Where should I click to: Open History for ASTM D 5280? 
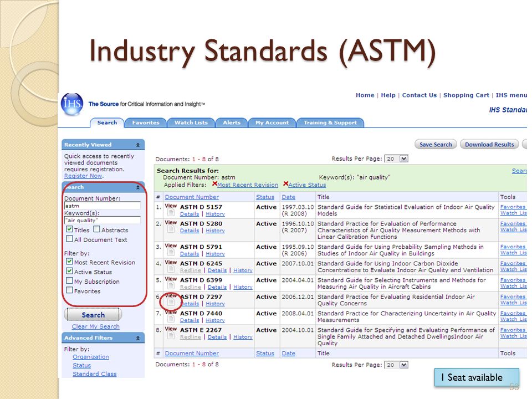215,231
